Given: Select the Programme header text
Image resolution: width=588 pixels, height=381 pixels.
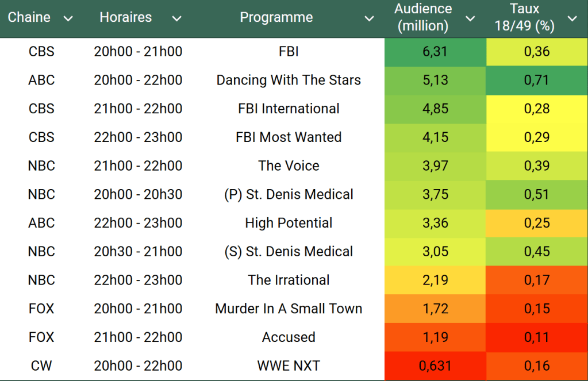Looking at the screenshot, I should pos(276,17).
